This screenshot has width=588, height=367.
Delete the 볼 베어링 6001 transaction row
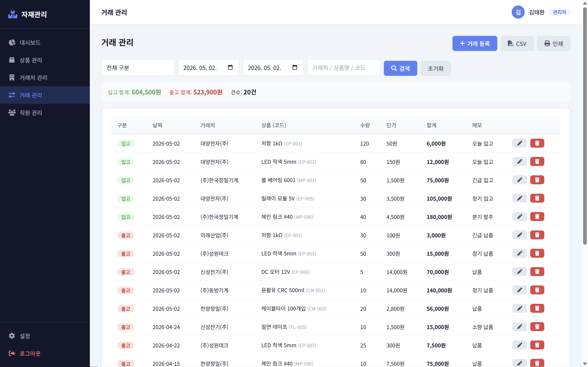[537, 180]
